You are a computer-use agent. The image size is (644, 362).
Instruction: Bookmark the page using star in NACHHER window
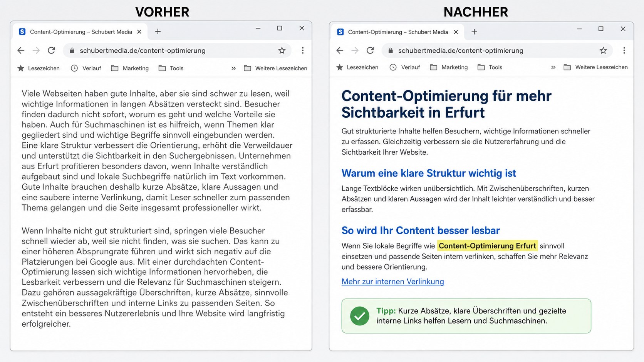603,50
